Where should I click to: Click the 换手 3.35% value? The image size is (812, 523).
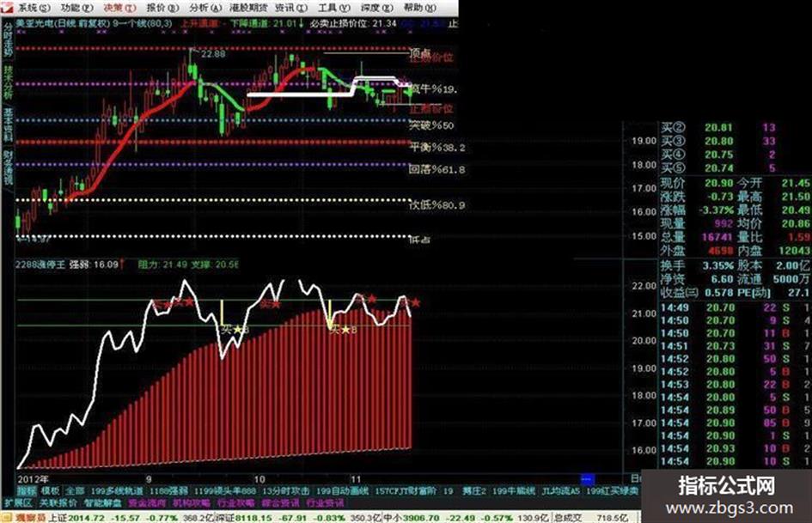[x=717, y=265]
